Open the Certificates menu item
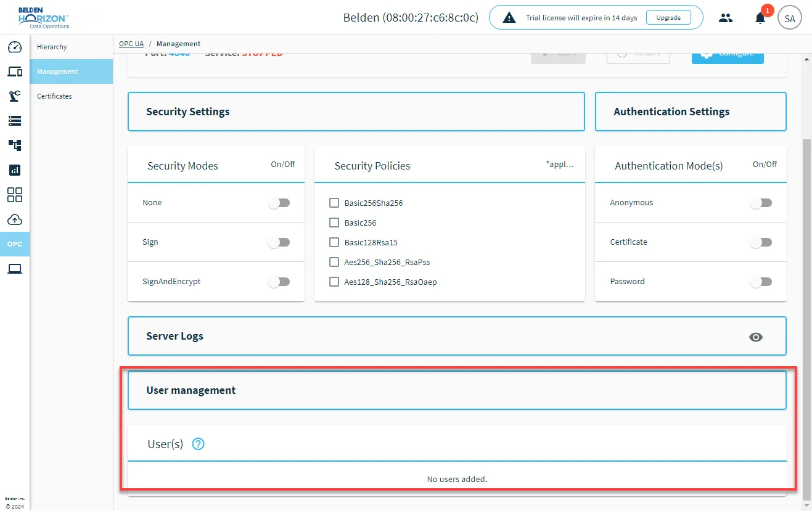The image size is (812, 511). 72,96
